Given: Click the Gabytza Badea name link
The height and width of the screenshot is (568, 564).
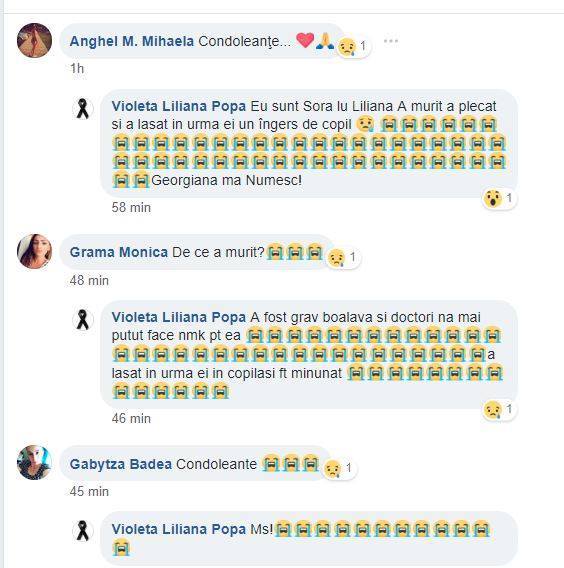Looking at the screenshot, I should point(121,464).
